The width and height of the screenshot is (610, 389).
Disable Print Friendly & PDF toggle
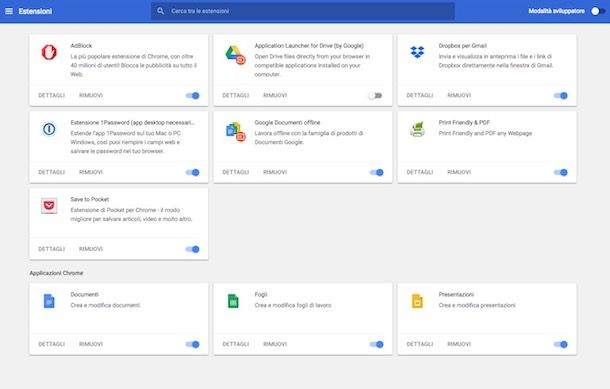tap(561, 172)
